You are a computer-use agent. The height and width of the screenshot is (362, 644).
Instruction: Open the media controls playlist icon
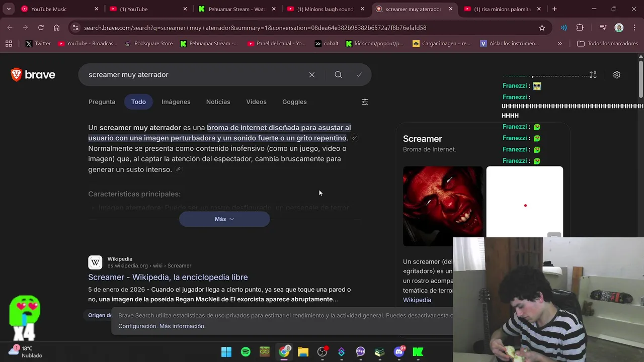[603, 28]
